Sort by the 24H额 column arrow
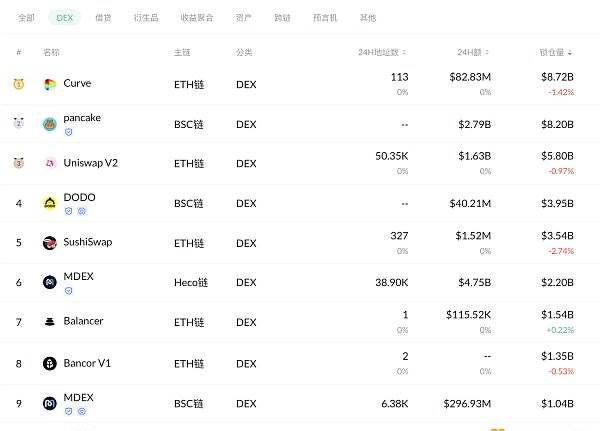The width and height of the screenshot is (600, 431). tap(487, 52)
